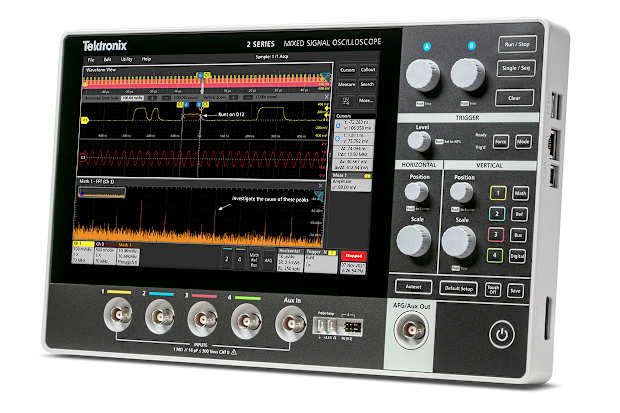Click the on-screen AFG button
The image size is (620, 413).
click(x=268, y=260)
